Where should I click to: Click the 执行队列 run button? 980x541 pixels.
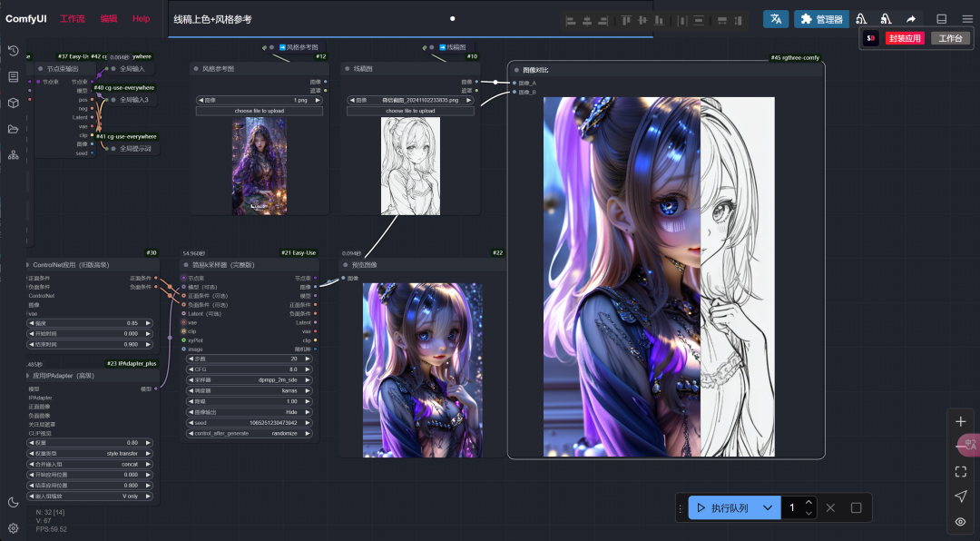(x=723, y=507)
